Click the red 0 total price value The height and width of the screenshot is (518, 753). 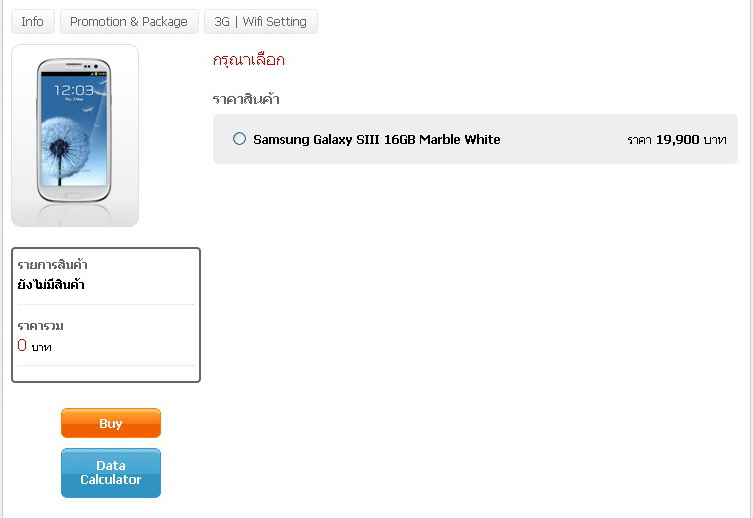click(22, 345)
